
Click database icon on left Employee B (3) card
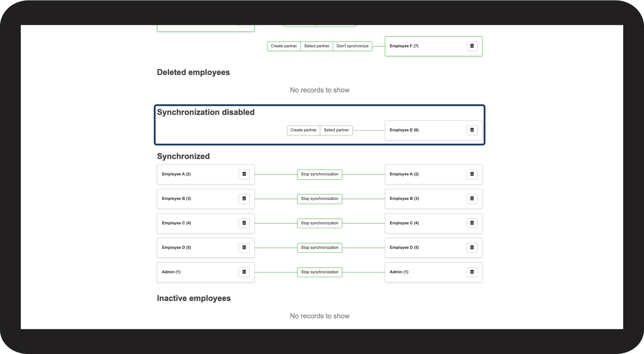(x=244, y=199)
